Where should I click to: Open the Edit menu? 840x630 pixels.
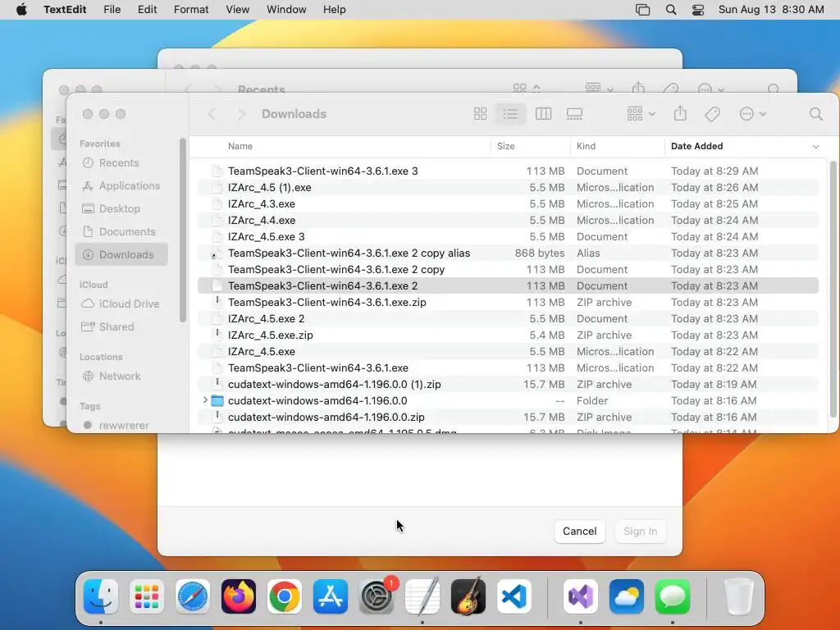[x=148, y=10]
